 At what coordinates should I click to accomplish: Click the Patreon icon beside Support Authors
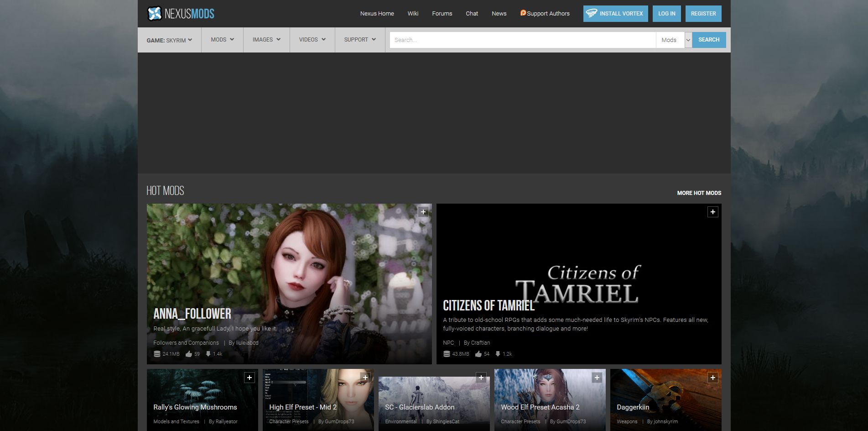(x=523, y=13)
